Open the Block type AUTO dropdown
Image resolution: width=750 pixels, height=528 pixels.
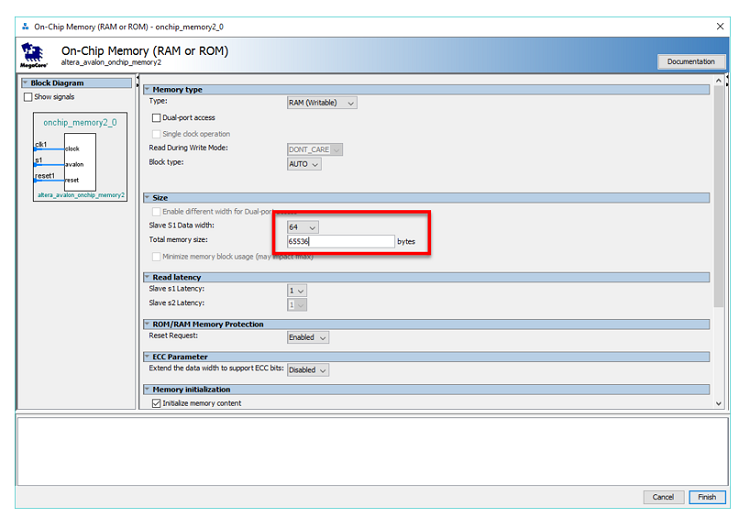pos(304,164)
